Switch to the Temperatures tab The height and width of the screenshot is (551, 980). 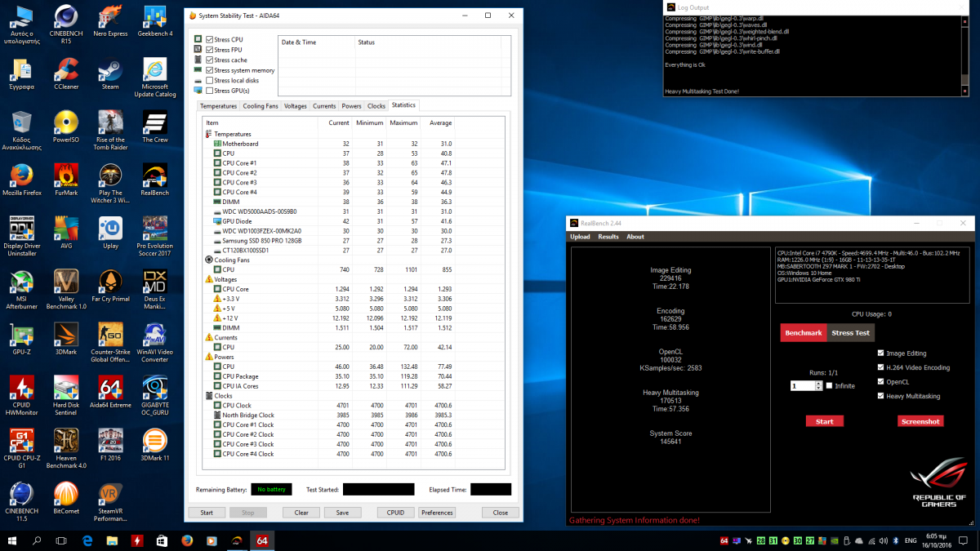pyautogui.click(x=218, y=106)
